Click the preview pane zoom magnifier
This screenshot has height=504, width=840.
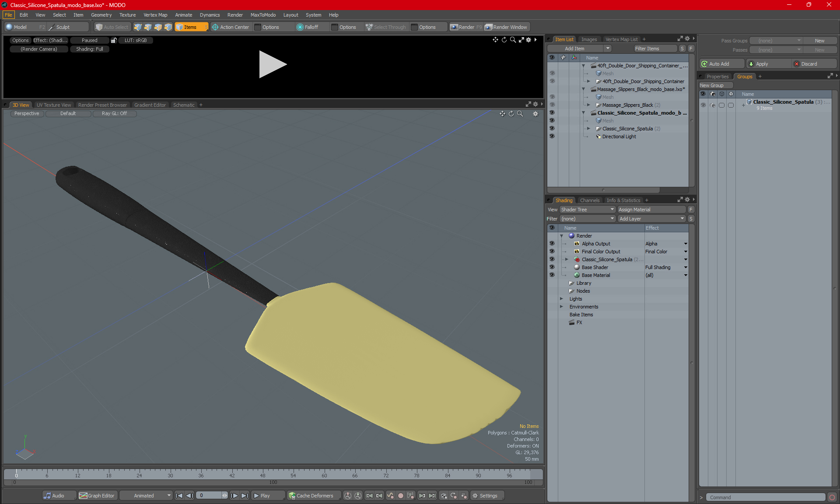click(513, 40)
